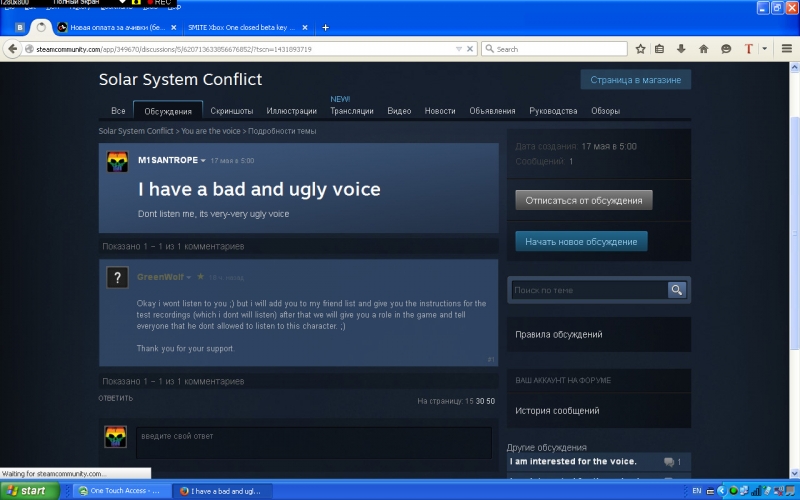Open the signal bars tray icon

[x=756, y=491]
